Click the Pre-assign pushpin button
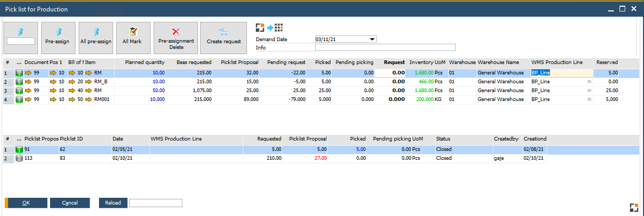The image size is (644, 216). (x=58, y=38)
